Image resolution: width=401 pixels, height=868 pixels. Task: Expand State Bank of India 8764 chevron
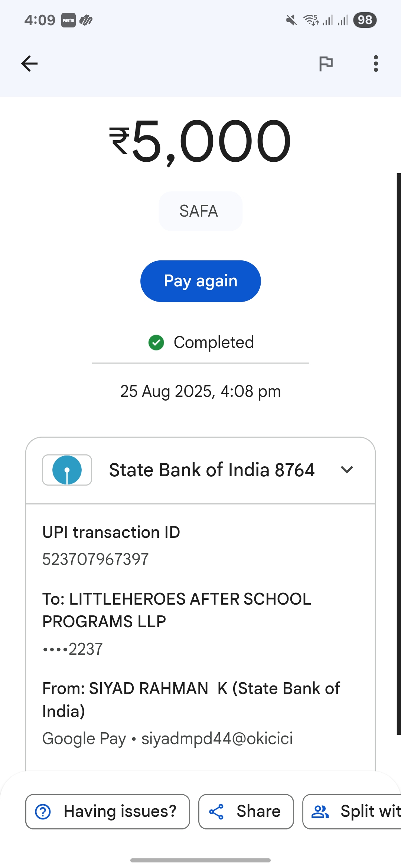[x=347, y=470]
